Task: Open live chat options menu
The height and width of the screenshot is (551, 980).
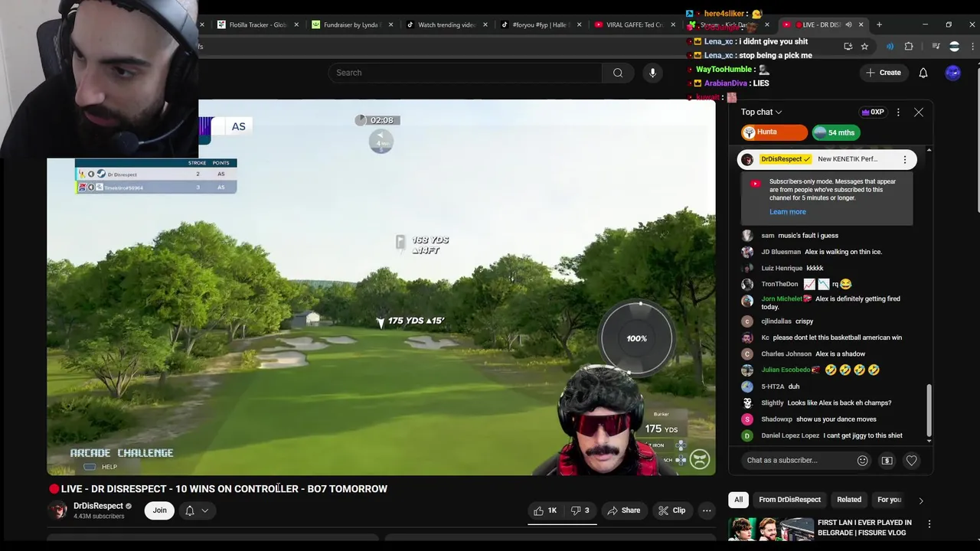Action: pyautogui.click(x=898, y=112)
